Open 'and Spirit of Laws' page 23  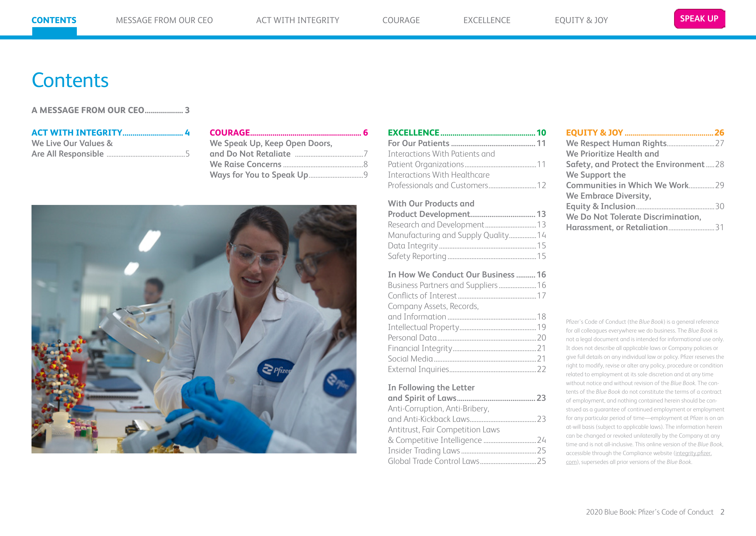pyautogui.click(x=467, y=398)
